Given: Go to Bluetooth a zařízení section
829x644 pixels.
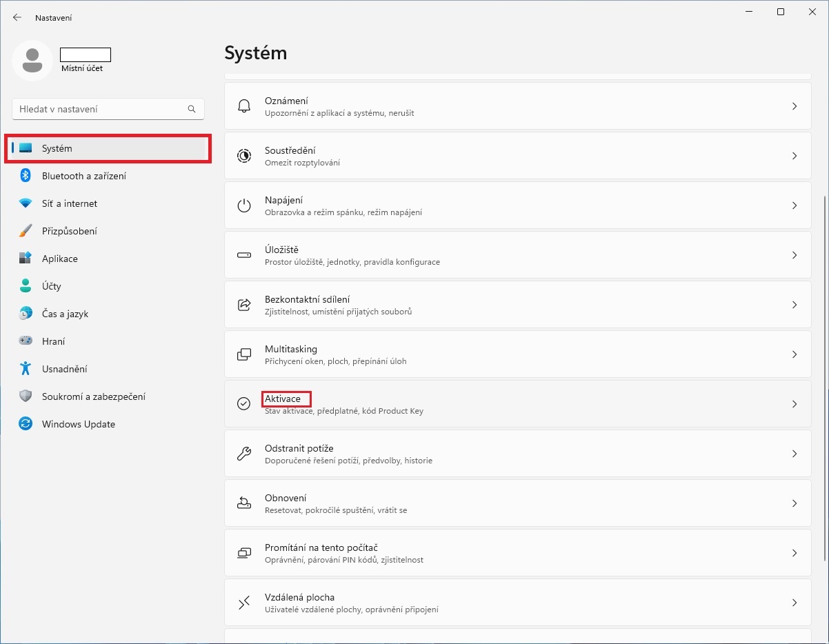Looking at the screenshot, I should coord(108,176).
